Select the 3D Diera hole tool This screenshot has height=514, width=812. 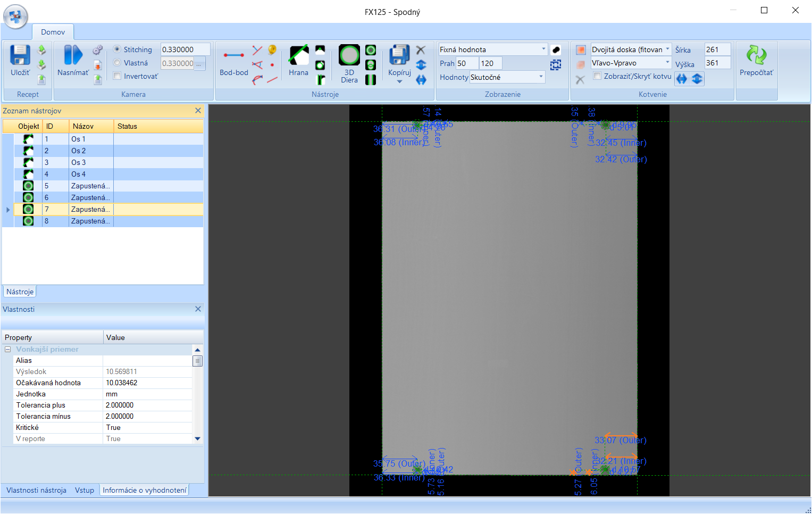349,55
